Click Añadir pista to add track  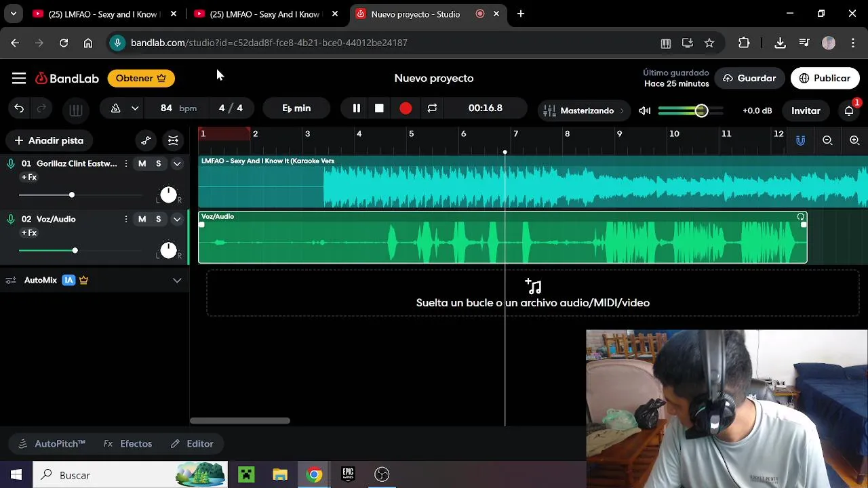point(49,141)
